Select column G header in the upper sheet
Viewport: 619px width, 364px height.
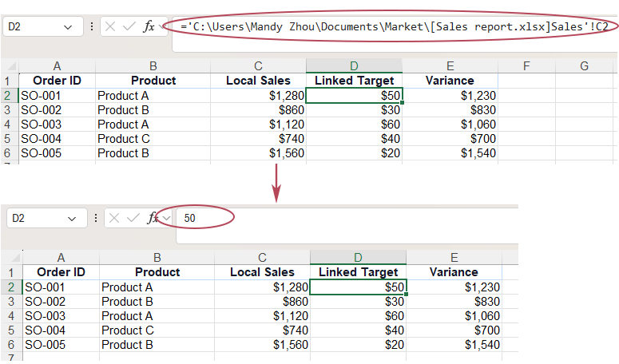click(584, 65)
